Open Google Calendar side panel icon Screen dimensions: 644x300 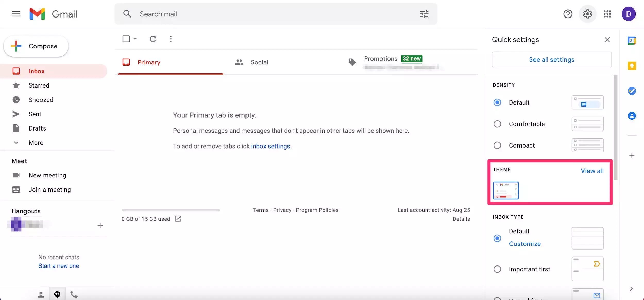[632, 41]
